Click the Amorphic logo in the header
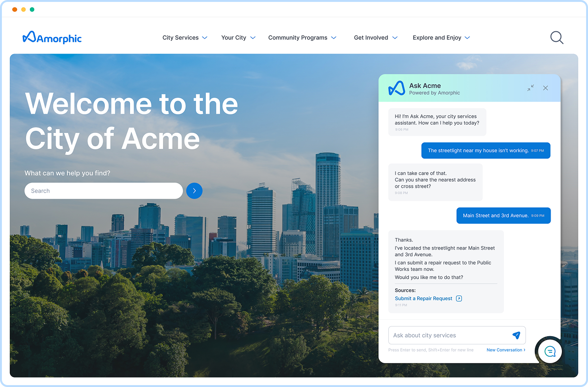 (x=52, y=38)
